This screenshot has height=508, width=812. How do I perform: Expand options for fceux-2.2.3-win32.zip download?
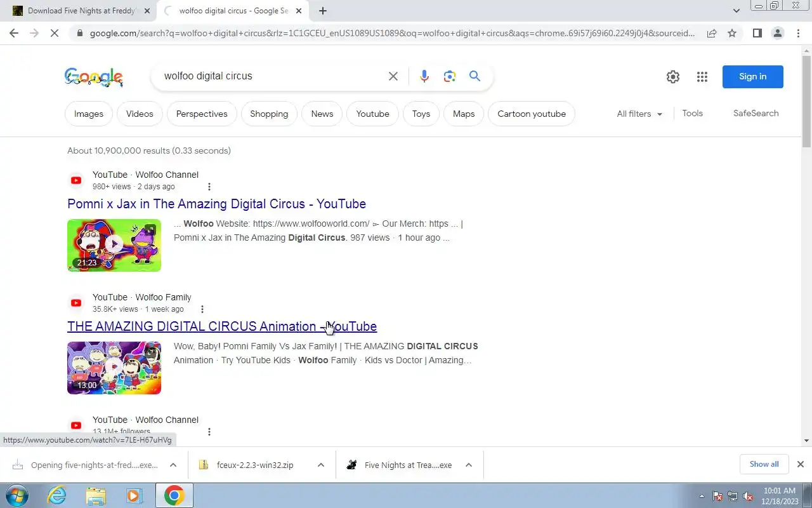click(x=321, y=465)
